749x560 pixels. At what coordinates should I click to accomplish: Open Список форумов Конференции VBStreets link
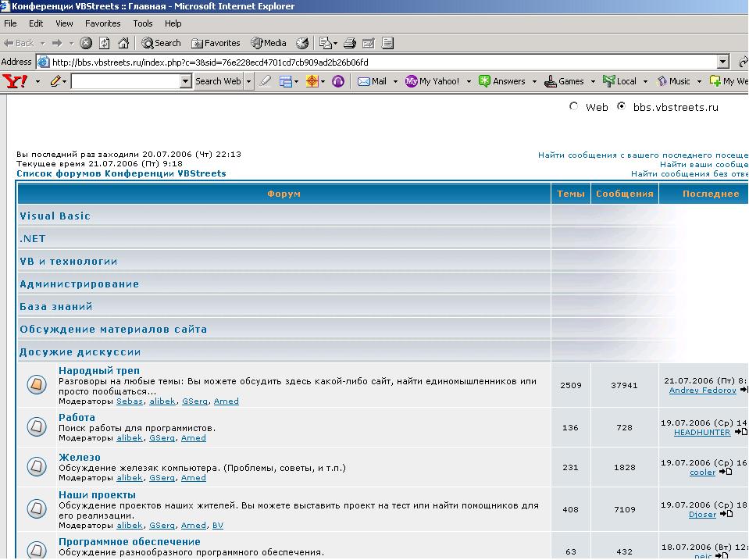(121, 173)
